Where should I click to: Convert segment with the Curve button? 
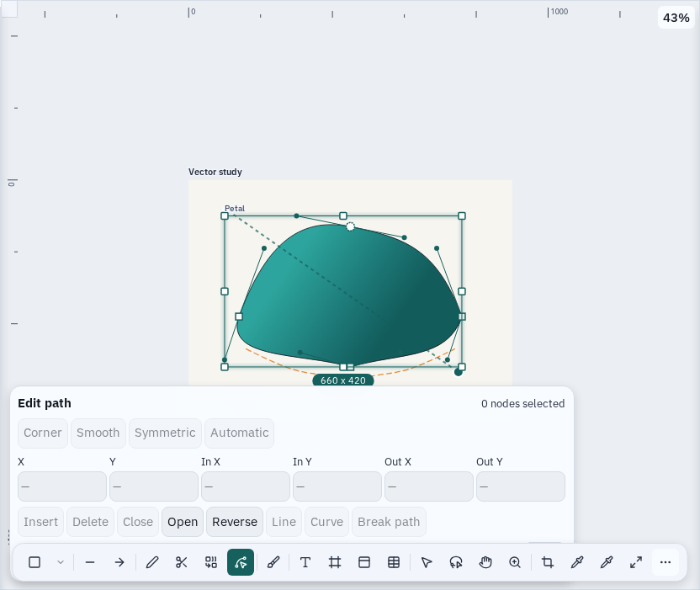tap(326, 522)
